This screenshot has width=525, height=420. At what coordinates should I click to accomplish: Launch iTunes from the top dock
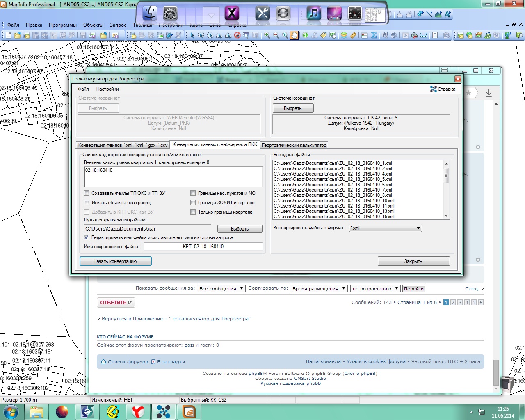[314, 14]
